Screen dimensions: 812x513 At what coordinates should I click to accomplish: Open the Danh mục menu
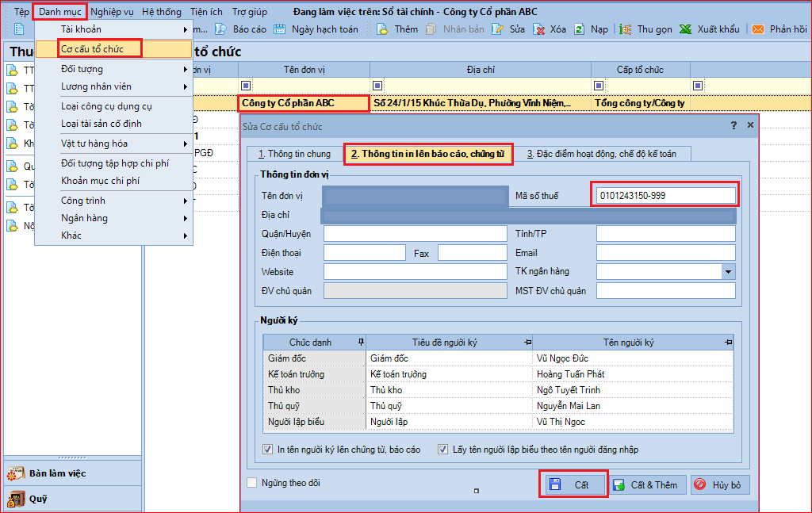point(60,11)
